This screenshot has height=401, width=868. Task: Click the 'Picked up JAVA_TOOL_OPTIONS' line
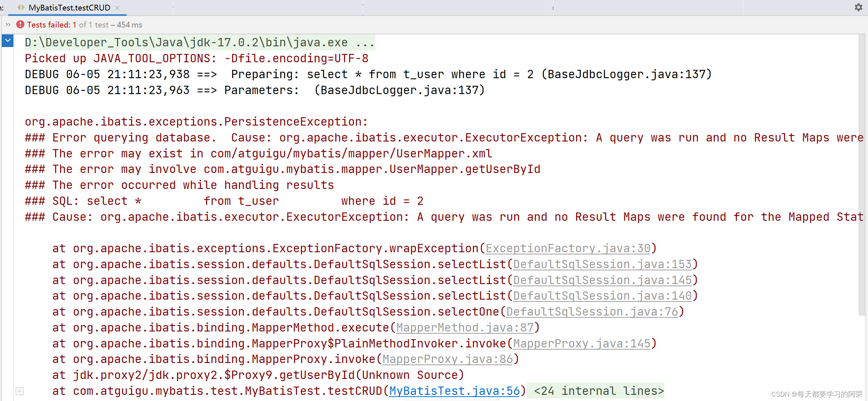point(196,58)
